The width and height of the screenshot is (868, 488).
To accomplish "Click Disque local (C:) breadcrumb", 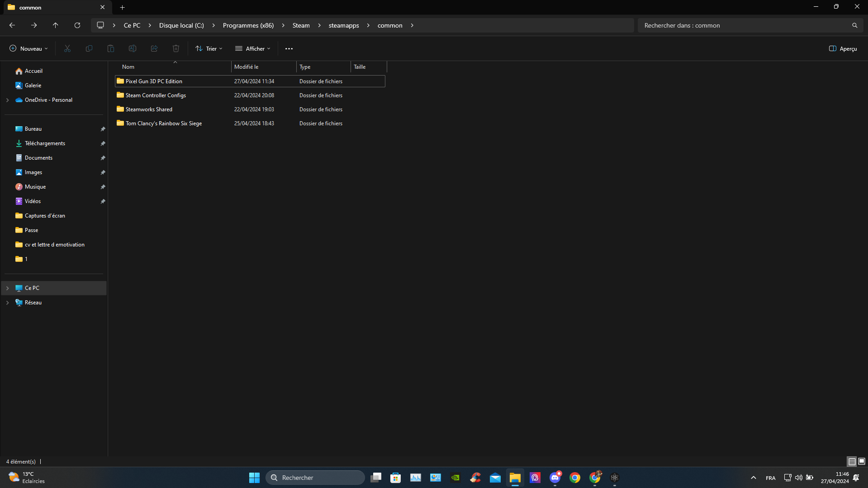I will click(181, 25).
